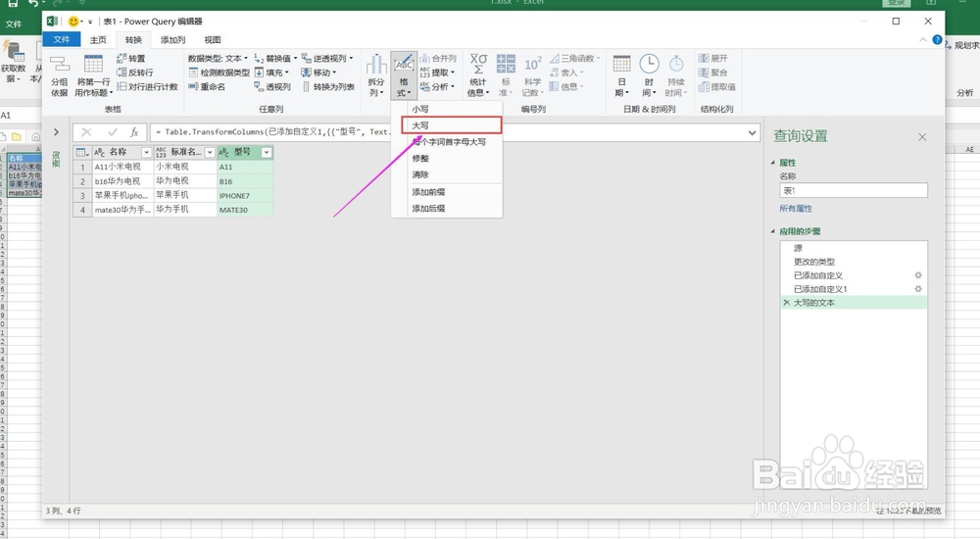
Task: Click the 时间 (Time) clock icon
Action: coord(649,64)
